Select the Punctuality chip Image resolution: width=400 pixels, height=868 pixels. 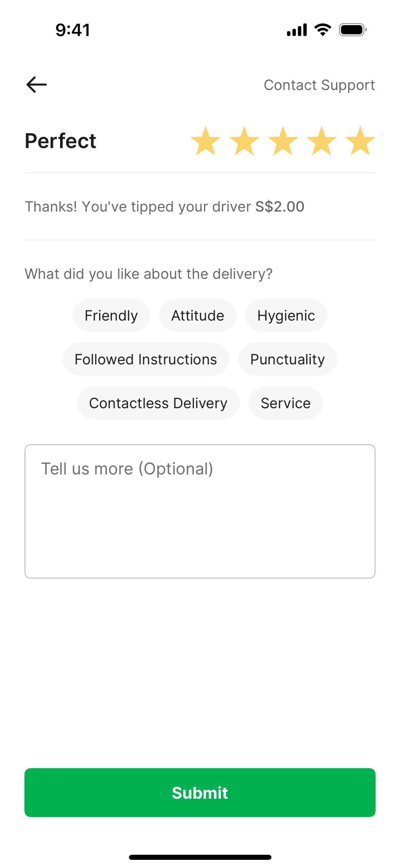[287, 359]
